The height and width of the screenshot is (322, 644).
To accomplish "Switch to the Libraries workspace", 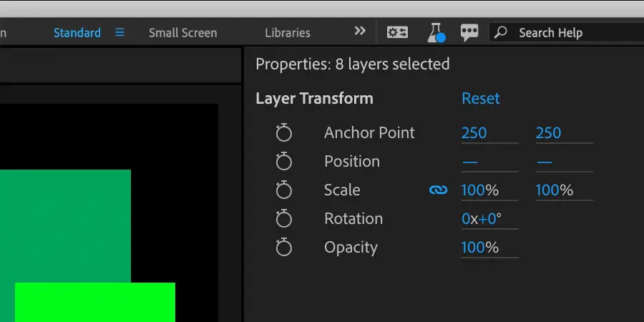I will [x=288, y=33].
